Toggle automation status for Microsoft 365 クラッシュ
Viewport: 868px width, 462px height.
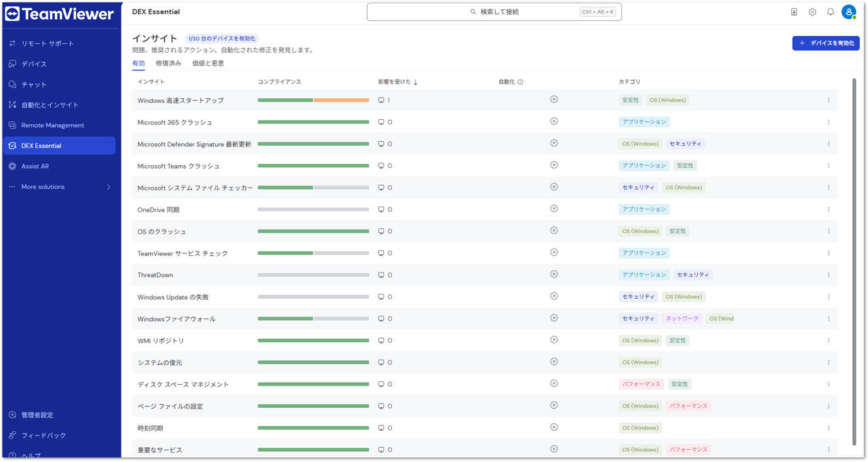pyautogui.click(x=553, y=121)
